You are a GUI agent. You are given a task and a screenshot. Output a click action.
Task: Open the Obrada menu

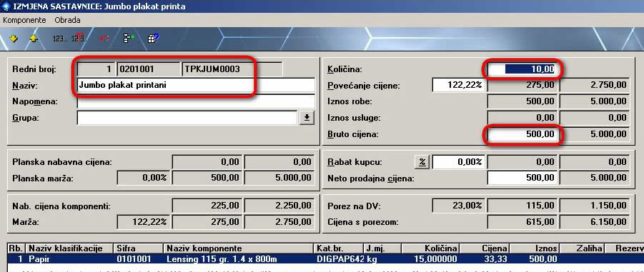coord(67,20)
